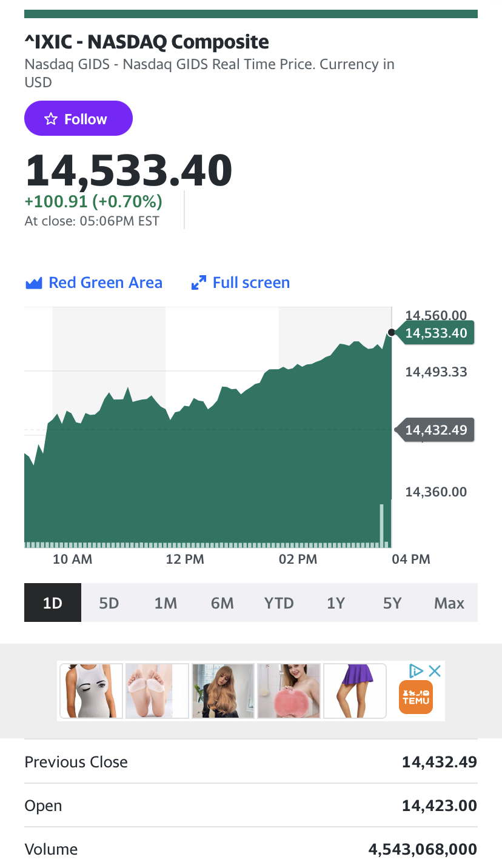Screen dimensions: 502x868
Task: Click the purple skirt ad thumbnail
Action: tap(355, 691)
